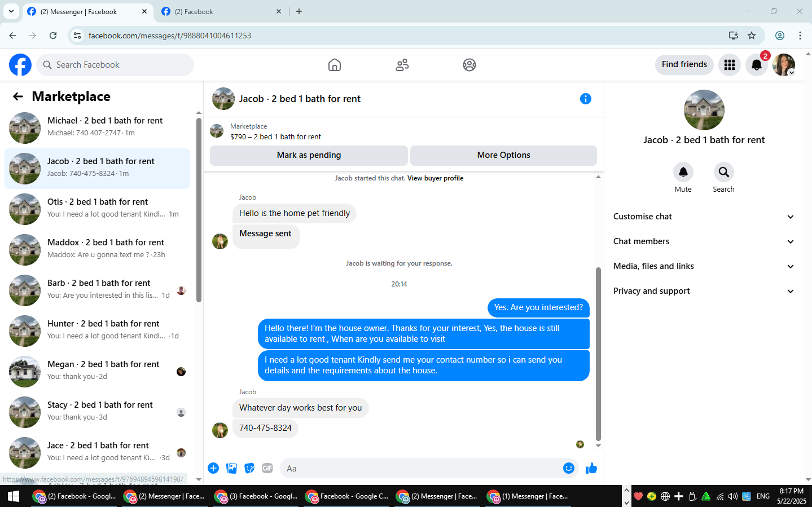Screen dimensions: 812x507
Task: Open the tab search dropdown in Chrome
Action: click(x=11, y=11)
